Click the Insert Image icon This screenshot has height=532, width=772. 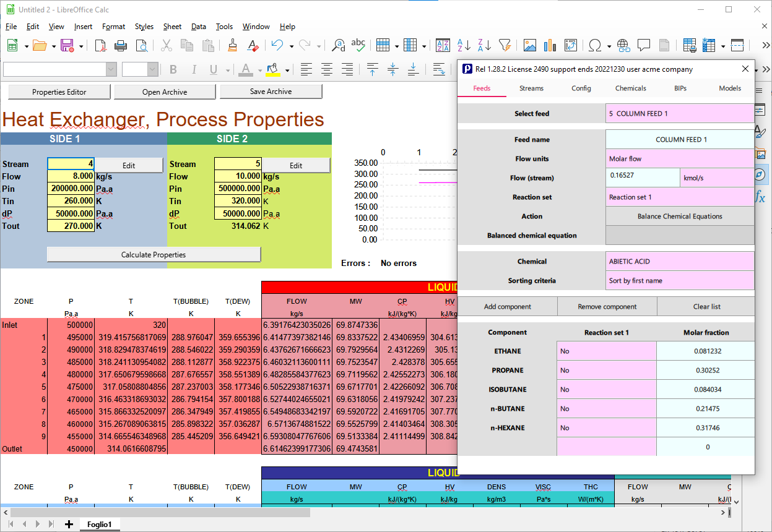(530, 45)
